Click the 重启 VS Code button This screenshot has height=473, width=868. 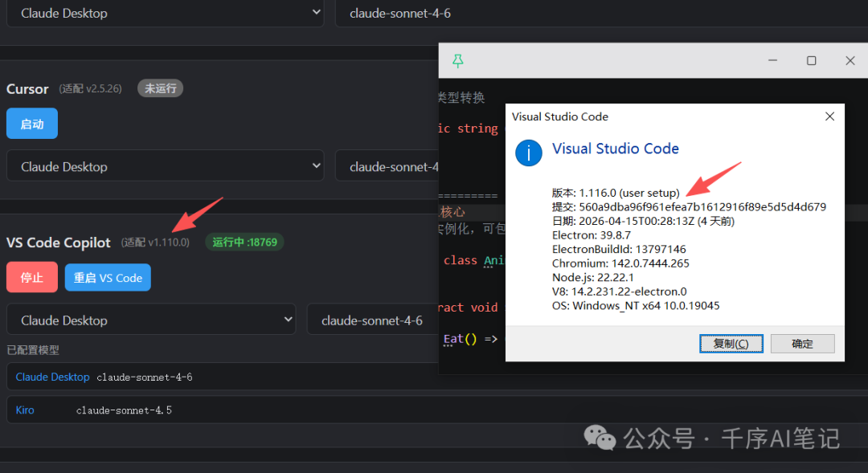tap(107, 277)
